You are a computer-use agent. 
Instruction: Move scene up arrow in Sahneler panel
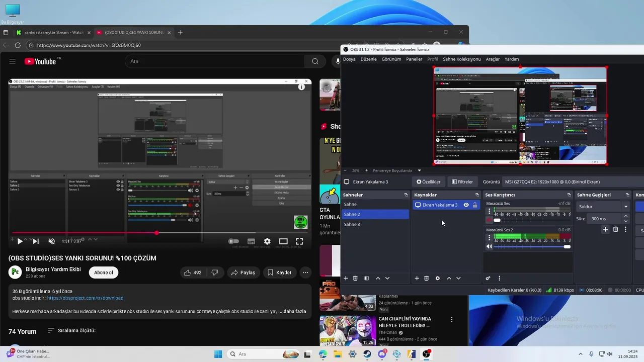(378, 279)
